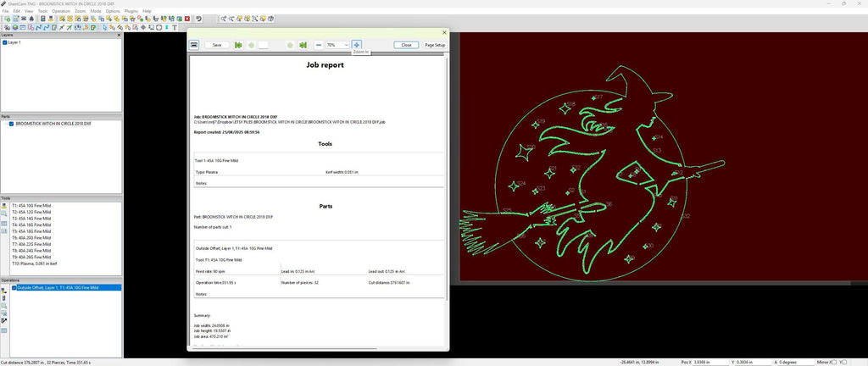Go to the previous report page

251,45
